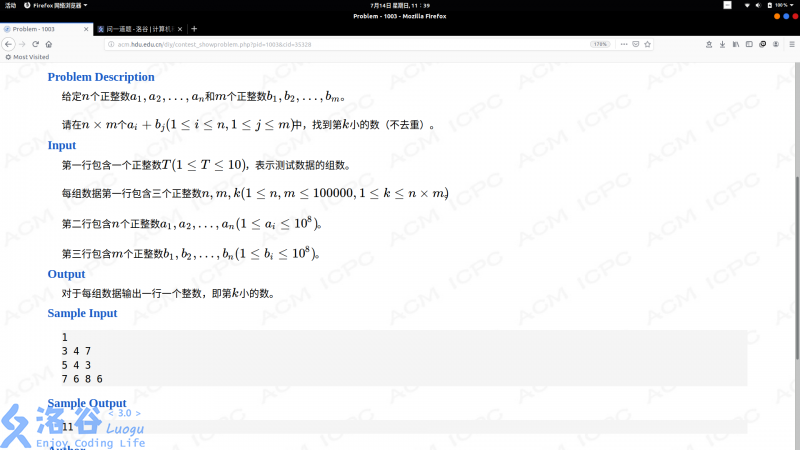Screen dimensions: 800x450
Task: Reset the 170% zoom level indicator
Action: [x=600, y=44]
